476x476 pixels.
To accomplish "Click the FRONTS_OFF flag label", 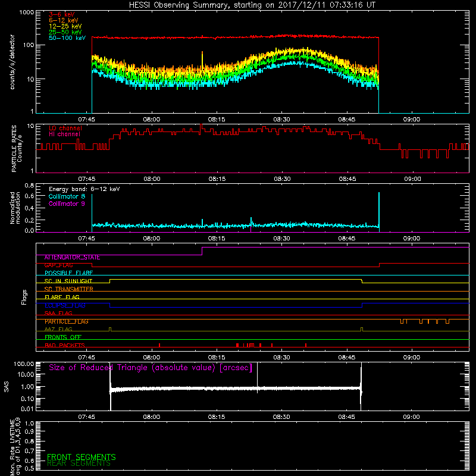I will pyautogui.click(x=63, y=337).
